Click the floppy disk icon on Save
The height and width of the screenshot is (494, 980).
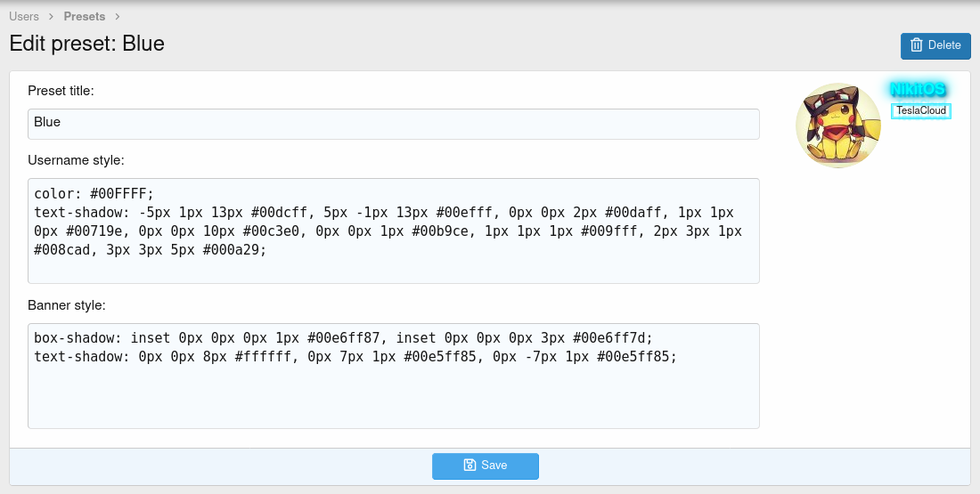pos(470,466)
